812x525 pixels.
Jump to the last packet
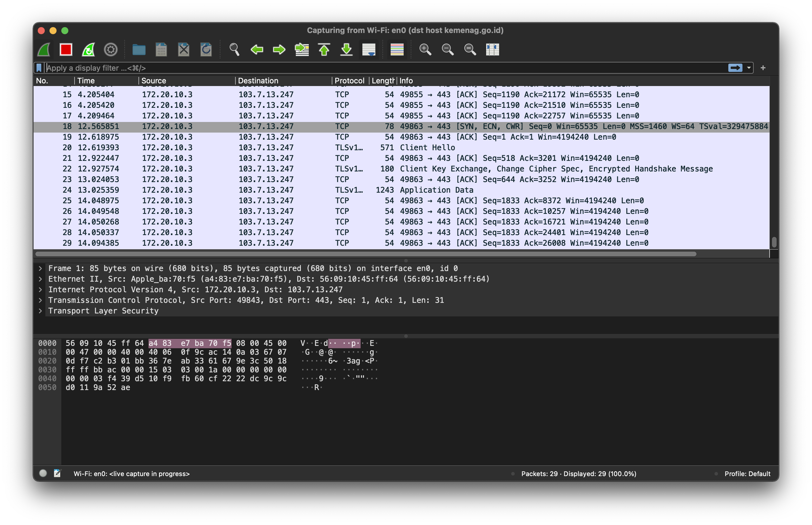click(346, 50)
